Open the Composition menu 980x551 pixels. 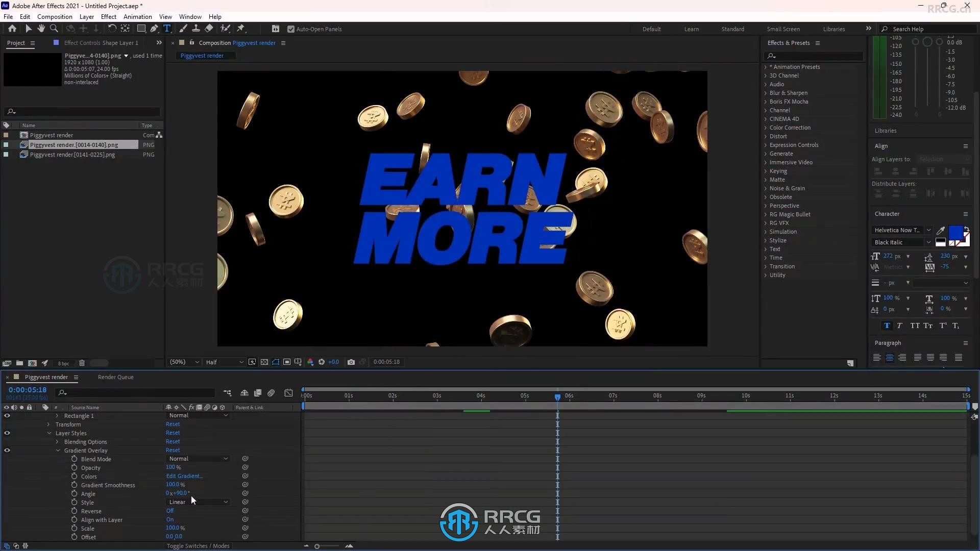[x=55, y=17]
